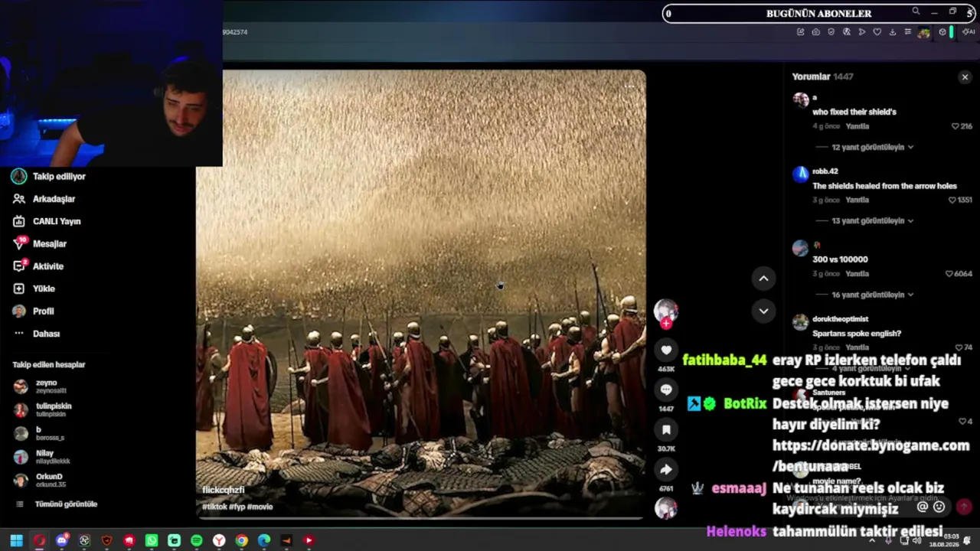Open Windows Start menu
The width and height of the screenshot is (980, 551).
point(16,540)
